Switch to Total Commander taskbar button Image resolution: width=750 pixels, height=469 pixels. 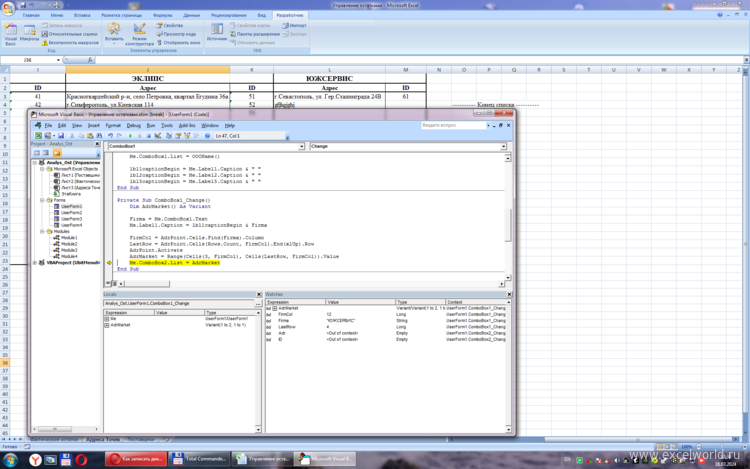(x=199, y=459)
